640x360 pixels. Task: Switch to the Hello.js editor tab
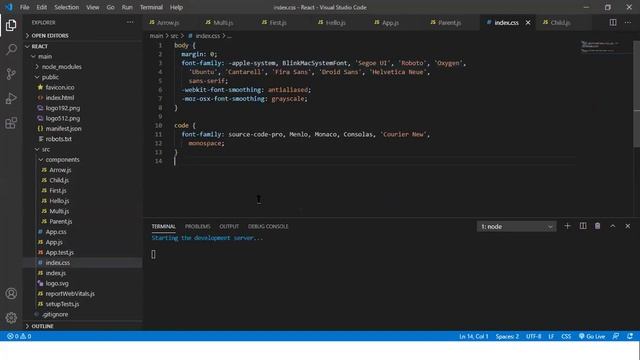[x=340, y=22]
